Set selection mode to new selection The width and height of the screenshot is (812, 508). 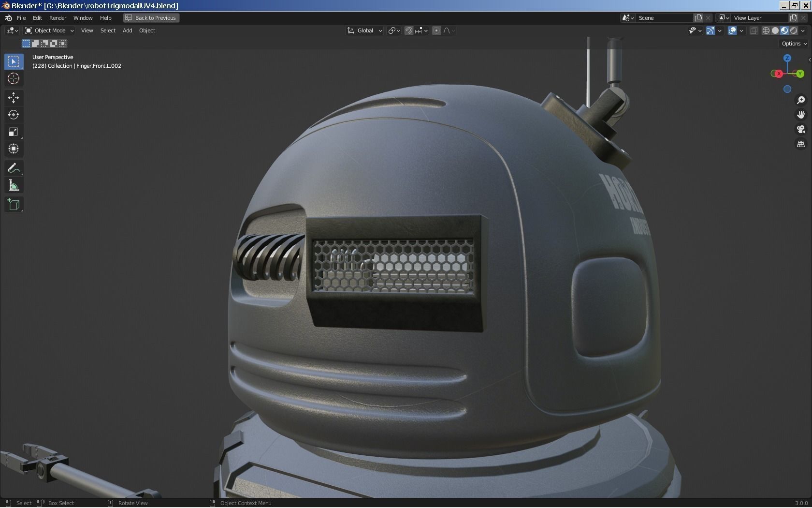(x=26, y=44)
